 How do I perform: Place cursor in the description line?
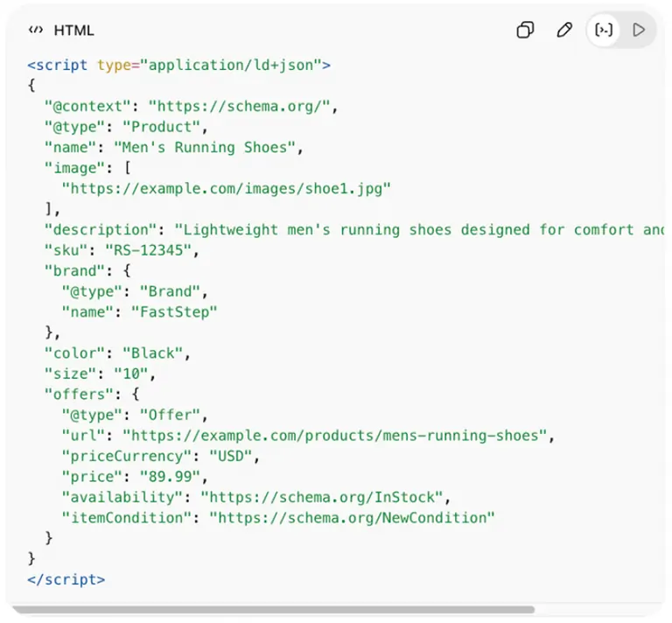tap(420, 230)
